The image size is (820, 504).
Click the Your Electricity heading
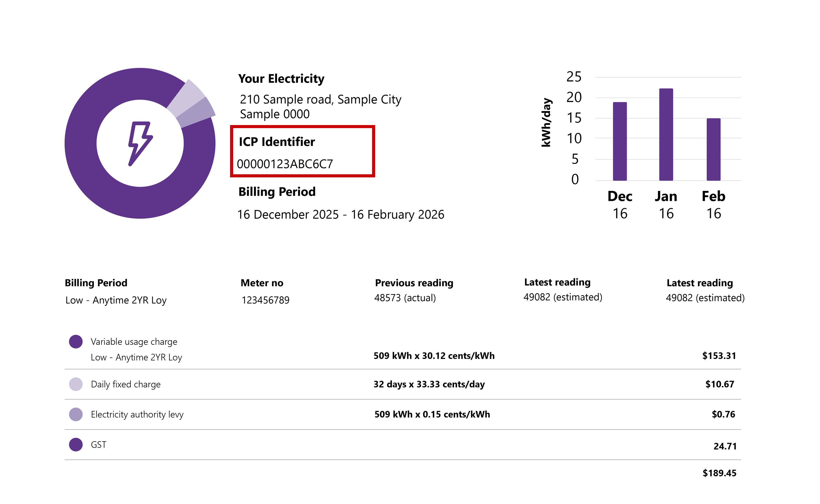pos(281,79)
